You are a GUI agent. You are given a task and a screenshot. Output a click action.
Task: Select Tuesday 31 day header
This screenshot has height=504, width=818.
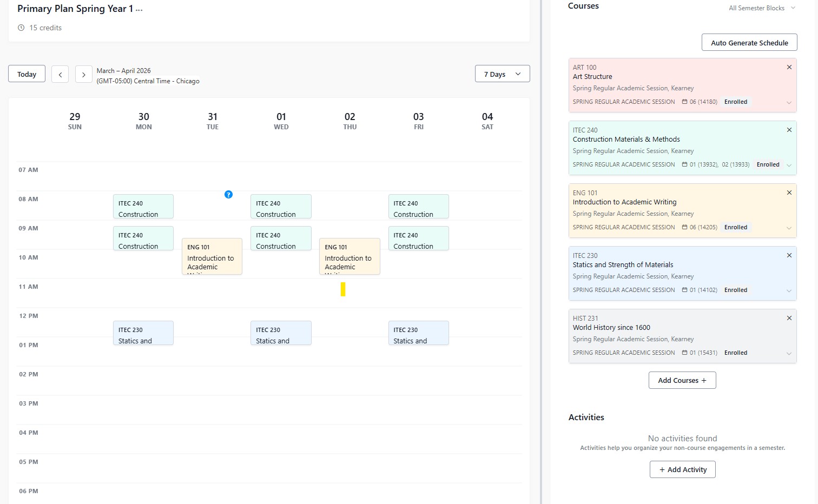pos(213,121)
